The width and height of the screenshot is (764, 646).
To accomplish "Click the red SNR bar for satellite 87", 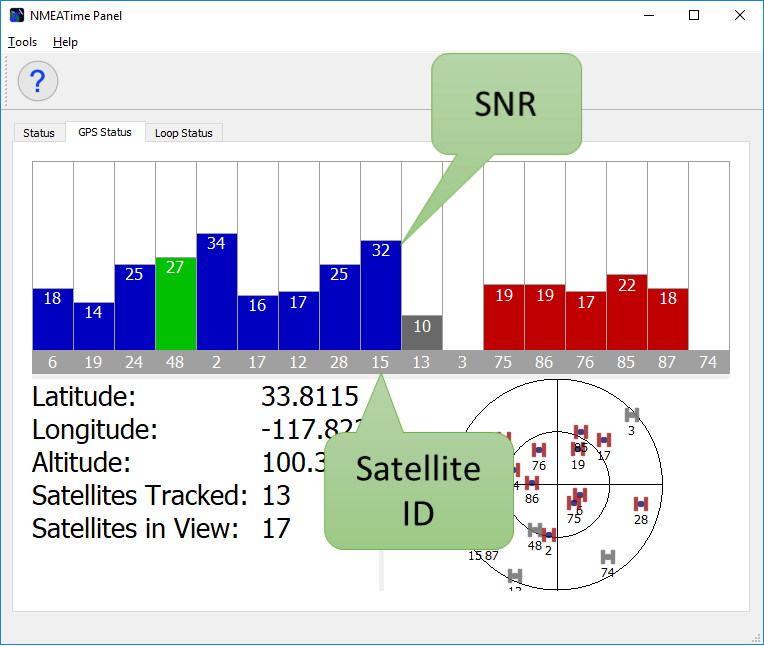I will [x=668, y=319].
